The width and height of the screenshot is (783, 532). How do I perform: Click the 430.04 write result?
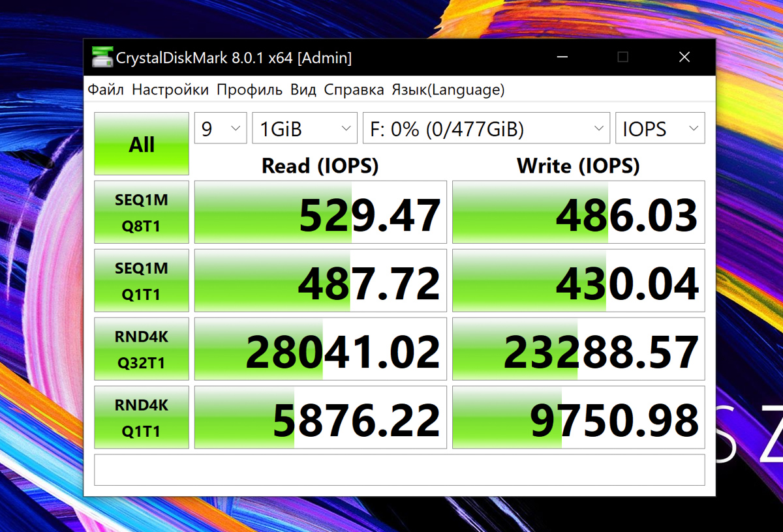578,281
